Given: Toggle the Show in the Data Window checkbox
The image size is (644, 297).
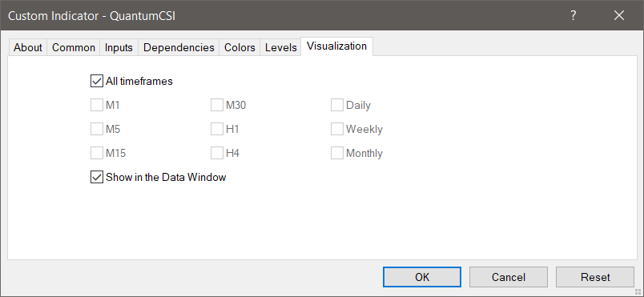Looking at the screenshot, I should click(x=96, y=177).
